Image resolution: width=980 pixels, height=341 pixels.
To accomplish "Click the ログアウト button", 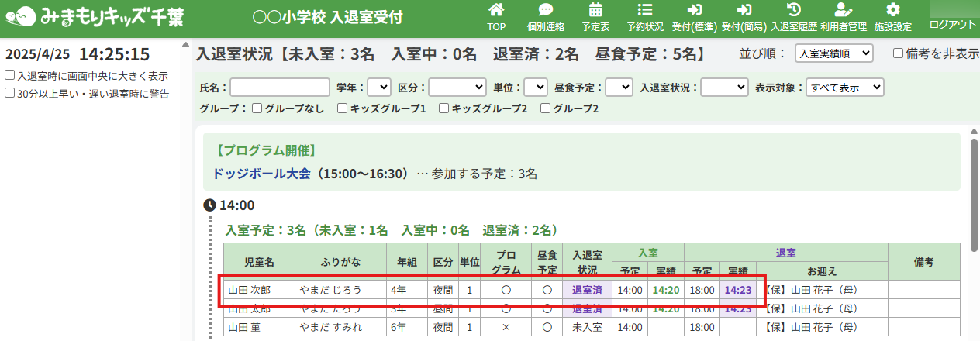I will point(953,24).
